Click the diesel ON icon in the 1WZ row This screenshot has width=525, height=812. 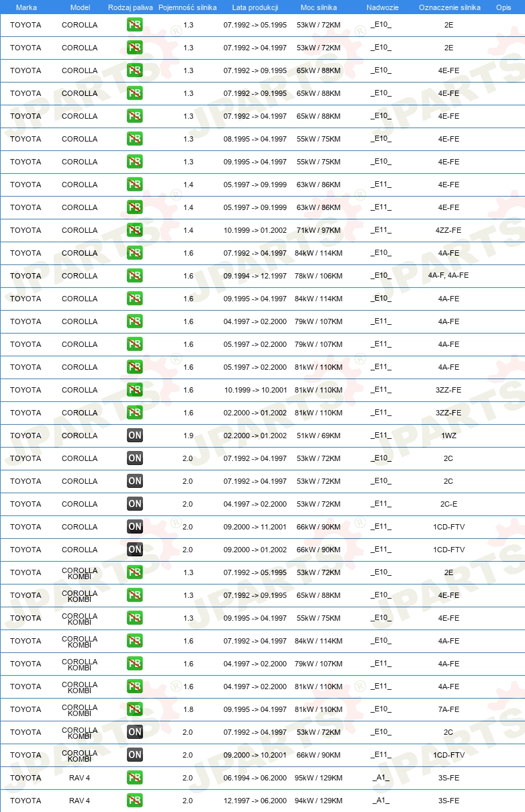point(135,436)
